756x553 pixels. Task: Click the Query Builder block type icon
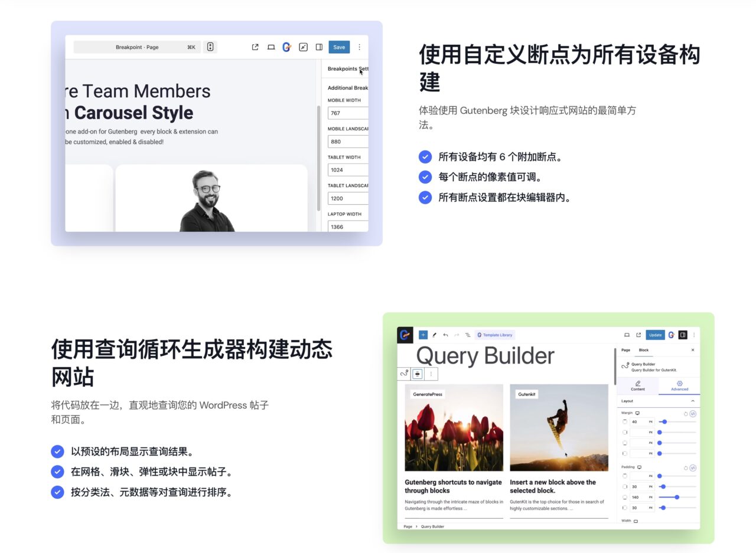point(405,373)
